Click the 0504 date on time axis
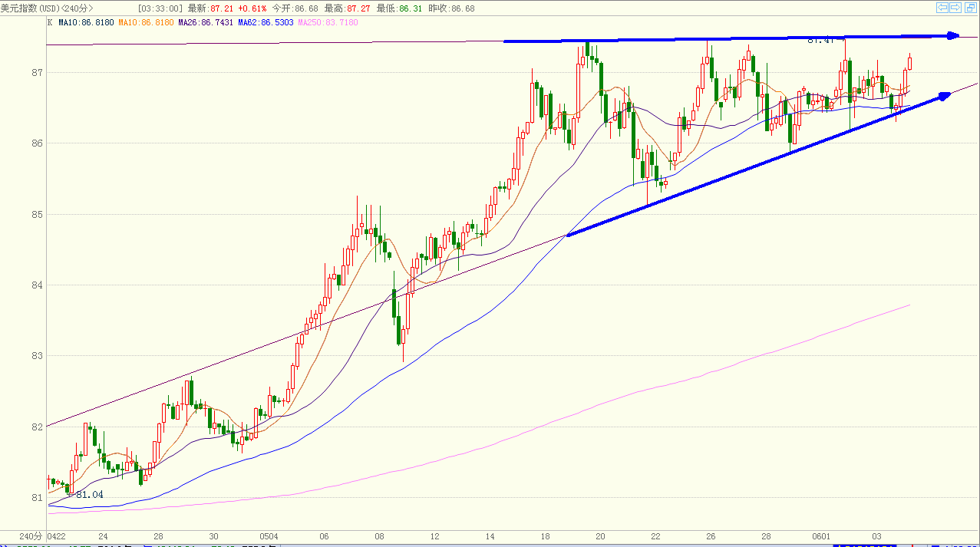The image size is (980, 547). 269,535
